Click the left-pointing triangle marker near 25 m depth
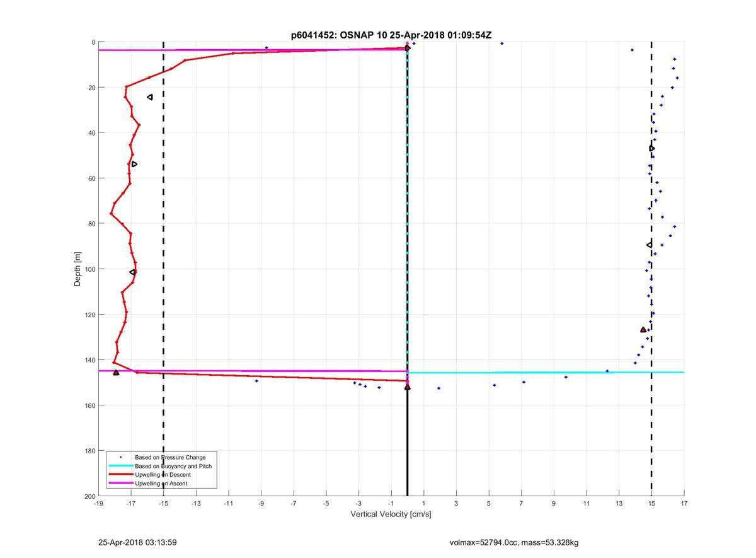This screenshot has width=756, height=558. [150, 97]
